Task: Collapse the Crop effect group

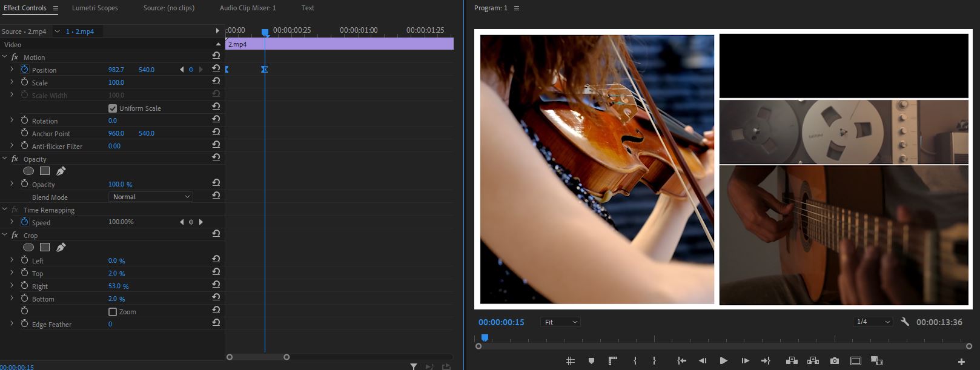Action: click(5, 235)
